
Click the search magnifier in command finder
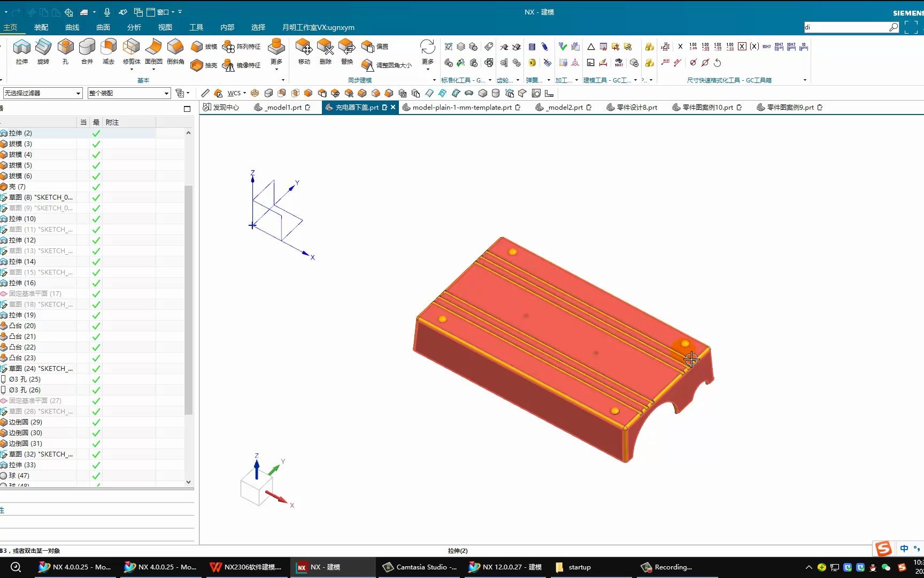(894, 27)
